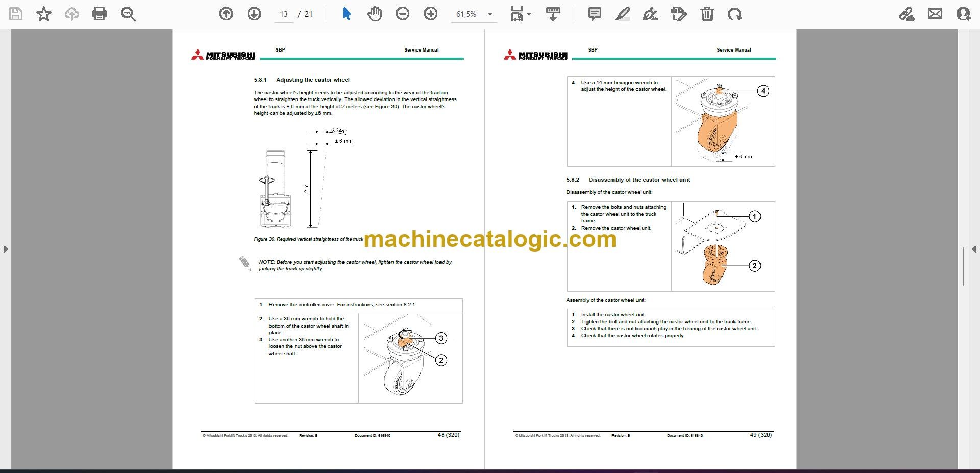The height and width of the screenshot is (473, 980).
Task: Zoom in with the plus button
Action: [431, 14]
